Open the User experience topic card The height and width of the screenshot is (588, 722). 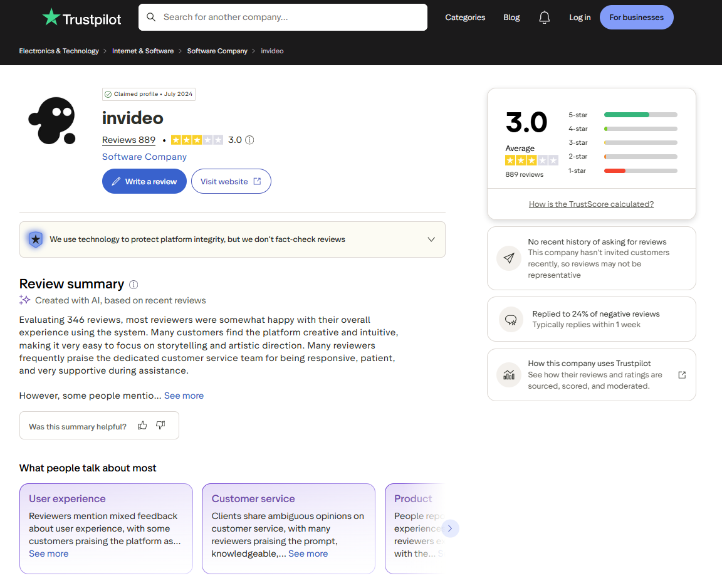point(106,528)
